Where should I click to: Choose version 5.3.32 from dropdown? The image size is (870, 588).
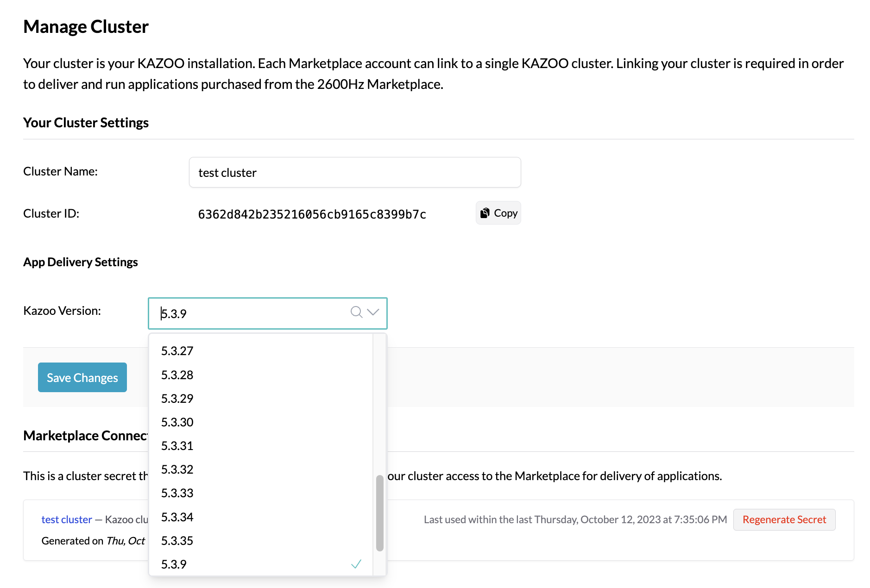(261, 469)
